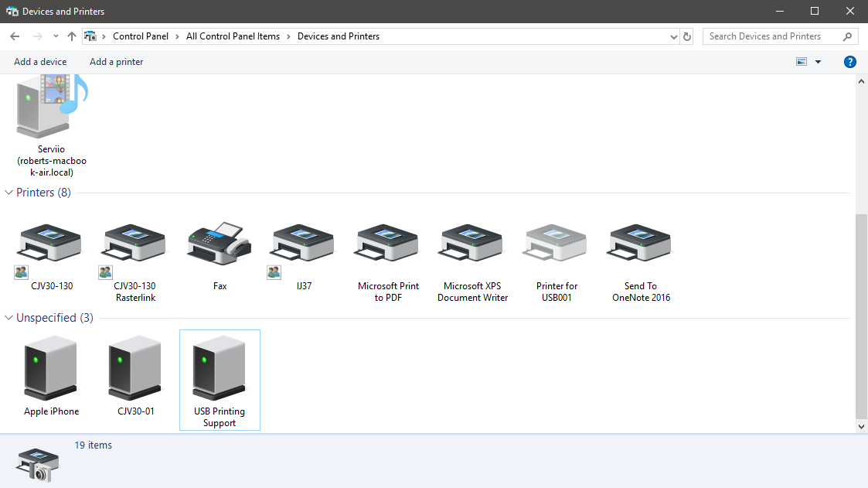
Task: Click the change view icon
Action: coord(801,62)
